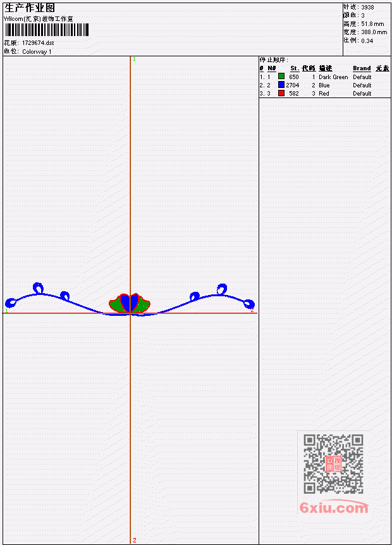Click 'Default' brand in Red row
This screenshot has height=545, width=392.
pyautogui.click(x=362, y=94)
